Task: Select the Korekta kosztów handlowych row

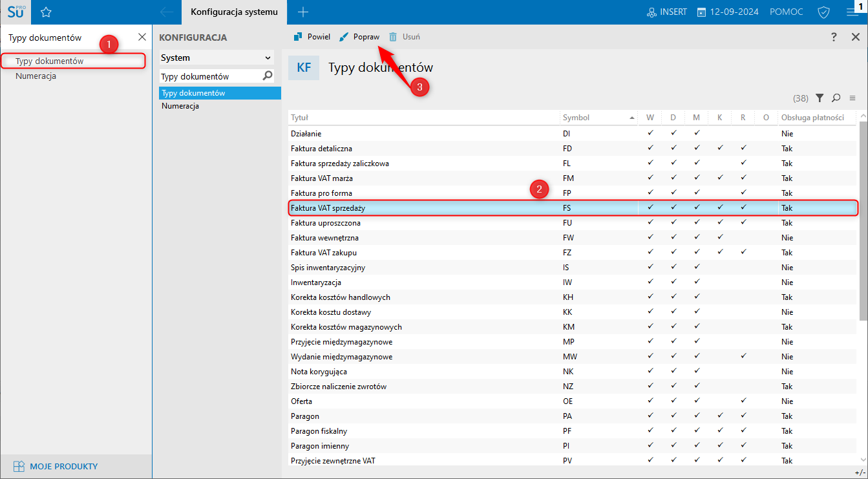Action: coord(573,297)
